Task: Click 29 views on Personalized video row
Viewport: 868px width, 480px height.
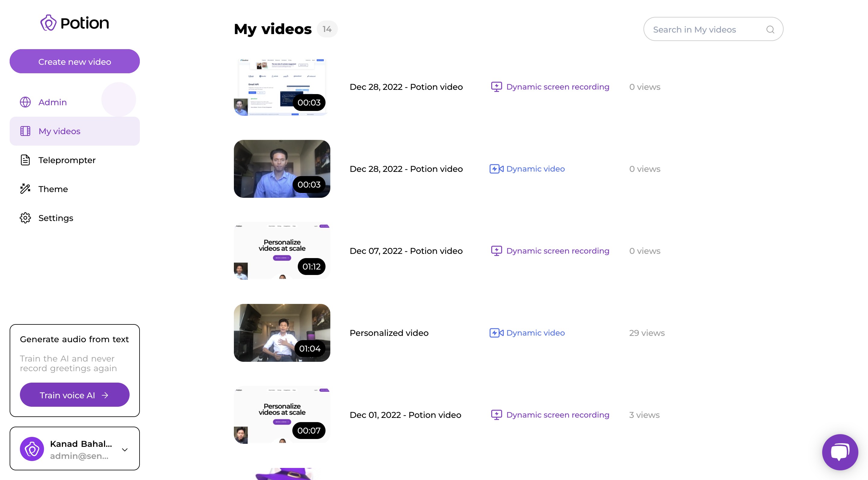Action: click(646, 333)
